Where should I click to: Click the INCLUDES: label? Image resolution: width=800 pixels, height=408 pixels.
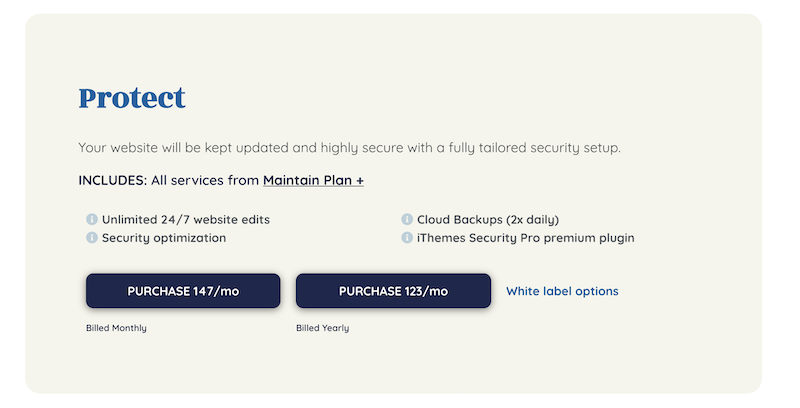pyautogui.click(x=112, y=181)
